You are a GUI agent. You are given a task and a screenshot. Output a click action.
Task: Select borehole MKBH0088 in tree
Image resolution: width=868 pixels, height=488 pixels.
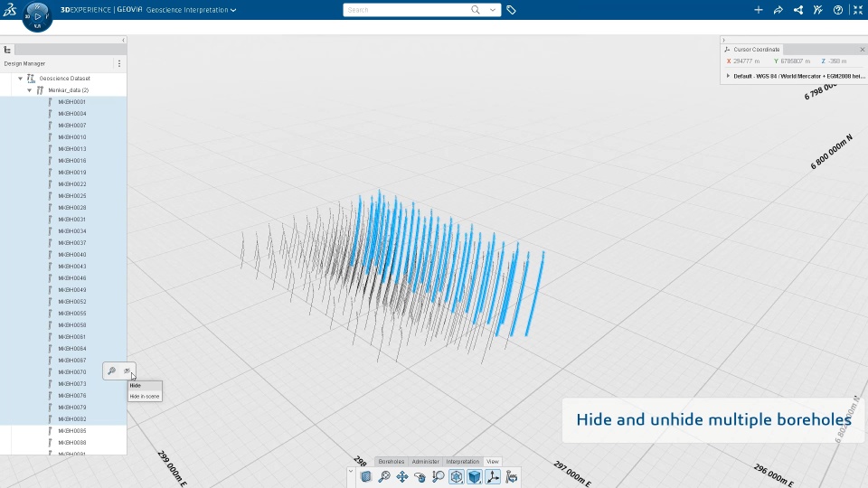click(x=72, y=443)
